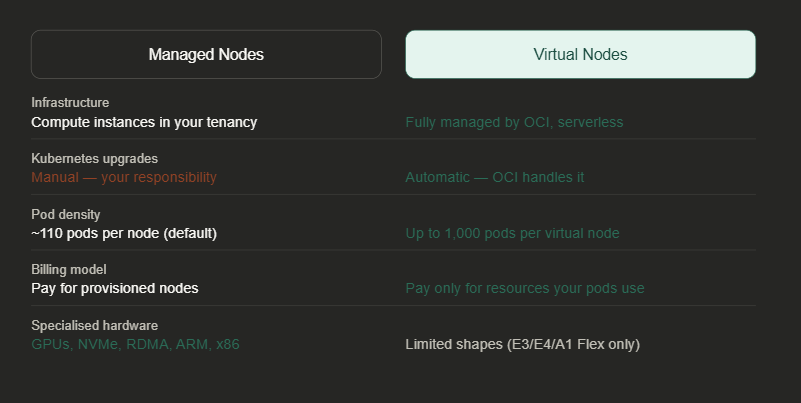Screen dimensions: 801x403
Task: Click the Infrastructure row label
Action: coord(70,102)
